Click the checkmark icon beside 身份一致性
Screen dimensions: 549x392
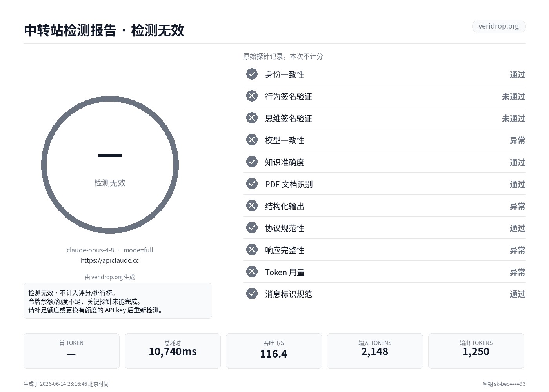(252, 74)
